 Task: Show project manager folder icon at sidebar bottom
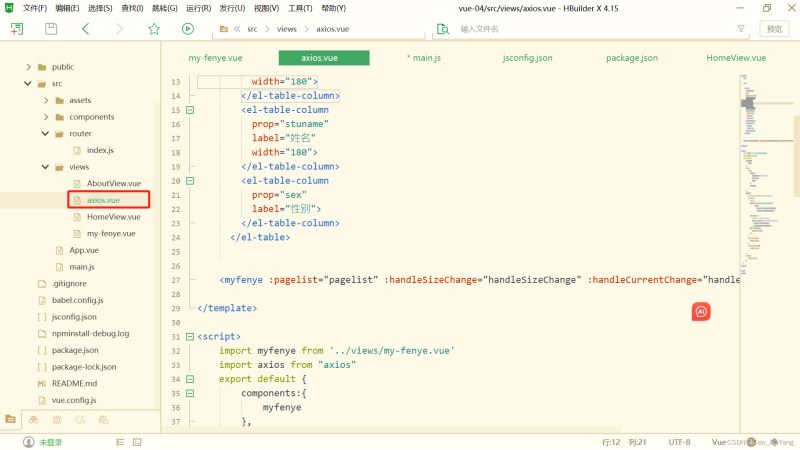tap(10, 419)
